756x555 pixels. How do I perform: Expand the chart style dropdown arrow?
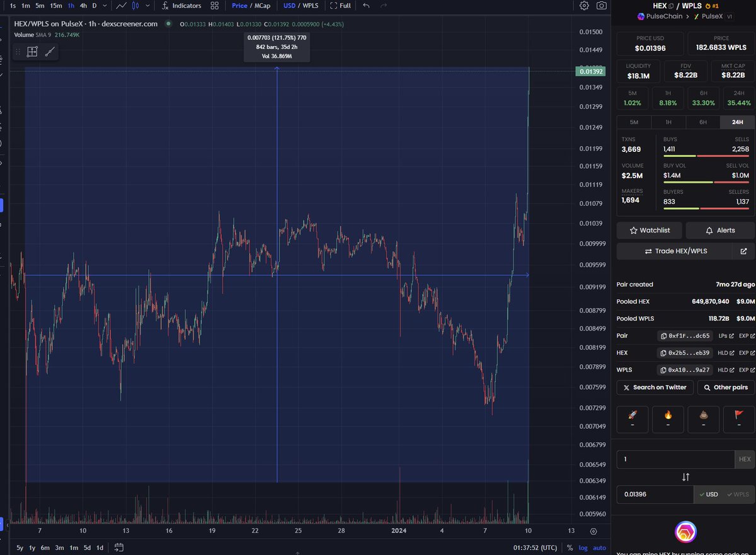click(x=147, y=6)
